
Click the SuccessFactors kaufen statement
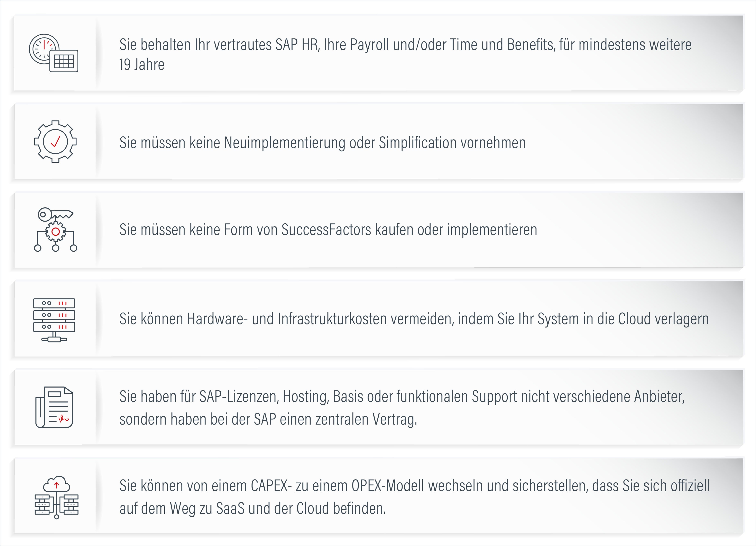pos(328,230)
